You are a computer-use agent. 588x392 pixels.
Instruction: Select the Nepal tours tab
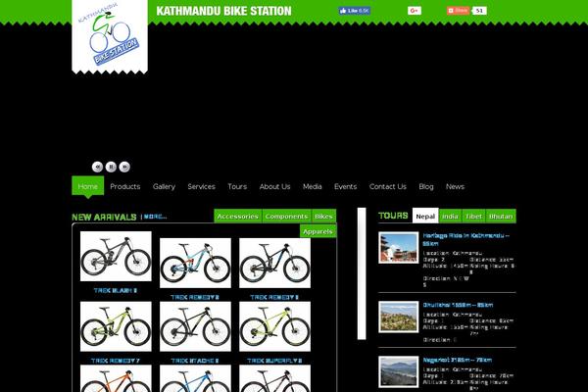pos(425,216)
